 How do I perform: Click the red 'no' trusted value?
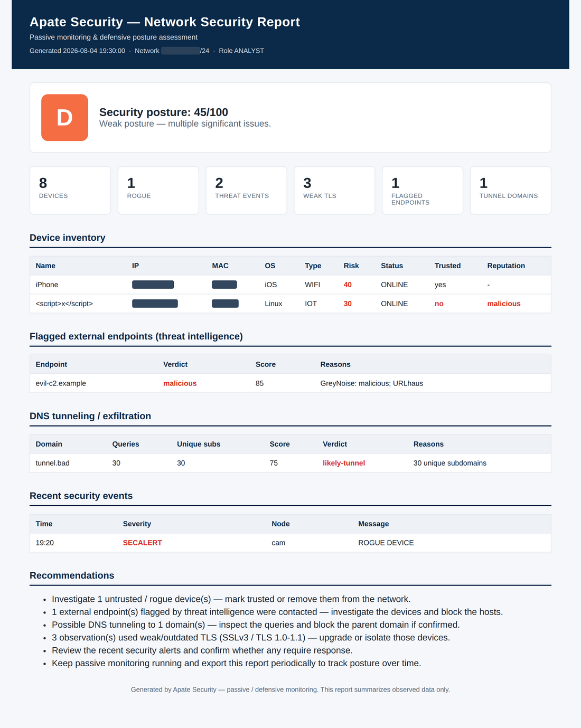[x=439, y=304]
